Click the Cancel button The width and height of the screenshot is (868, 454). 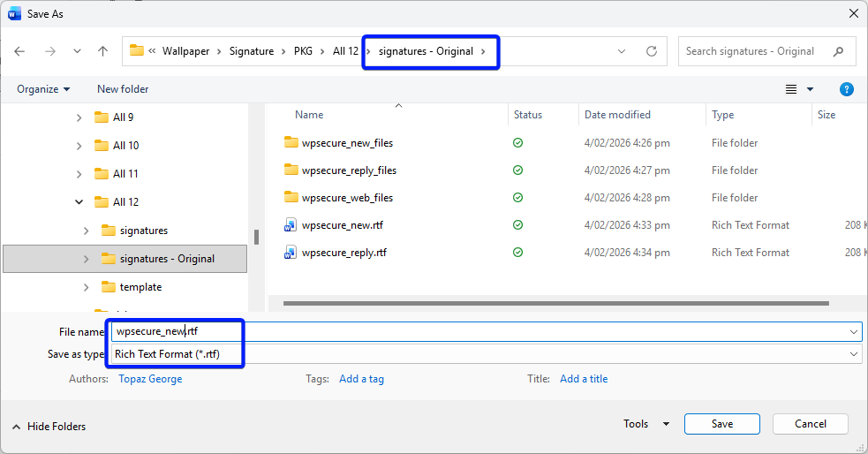click(x=810, y=424)
